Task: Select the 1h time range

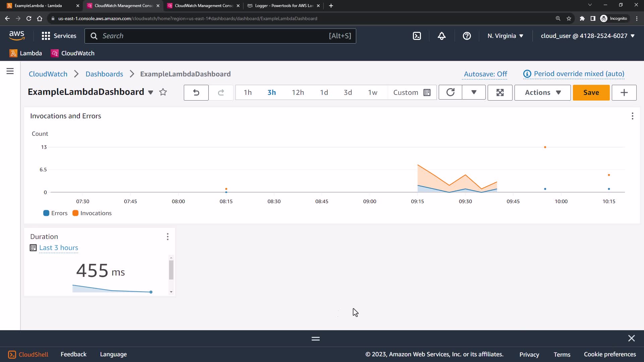Action: [x=248, y=93]
